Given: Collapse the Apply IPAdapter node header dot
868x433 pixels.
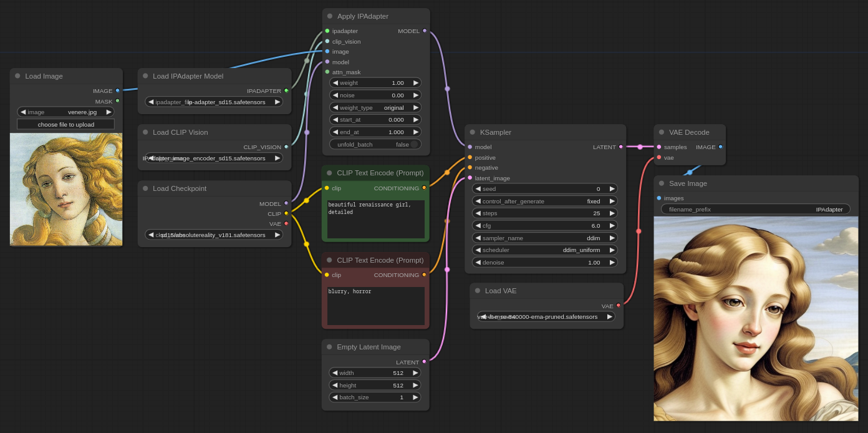Looking at the screenshot, I should tap(329, 16).
